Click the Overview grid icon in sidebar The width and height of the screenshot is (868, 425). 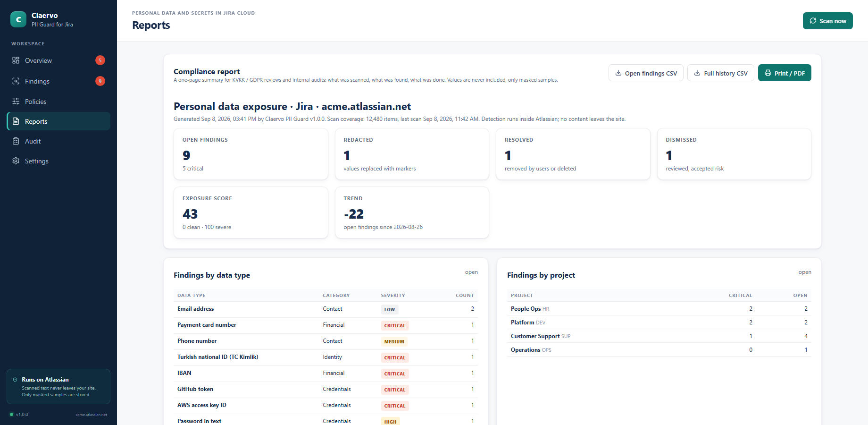[16, 60]
